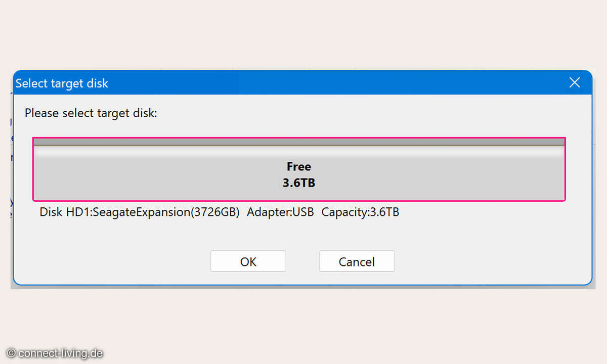Viewport: 607px width, 364px height.
Task: Click the dark strip atop the disk block
Action: (x=299, y=142)
